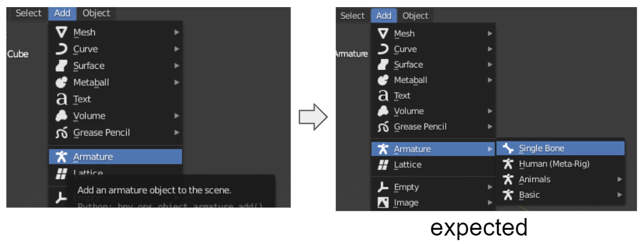Expand the Empty submenu arrow in right menu
Image resolution: width=644 pixels, height=244 pixels.
(x=490, y=187)
